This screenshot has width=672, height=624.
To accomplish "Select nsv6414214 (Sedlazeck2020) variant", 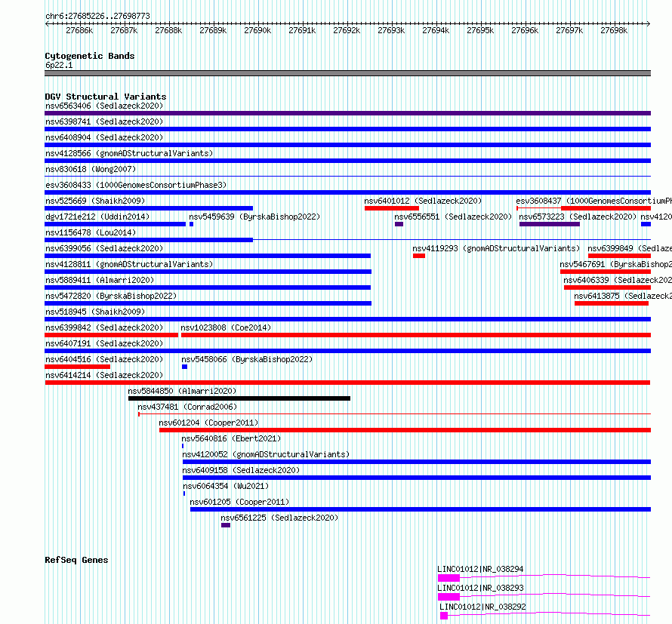I will point(104,375).
